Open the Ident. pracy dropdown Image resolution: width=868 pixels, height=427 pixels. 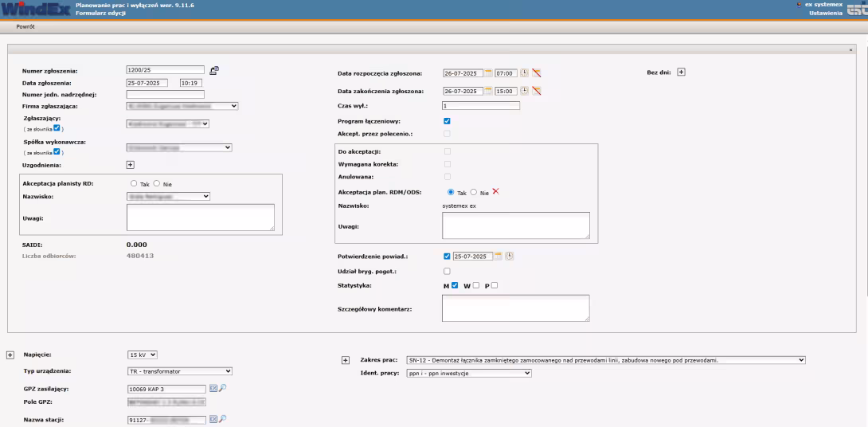pos(467,372)
